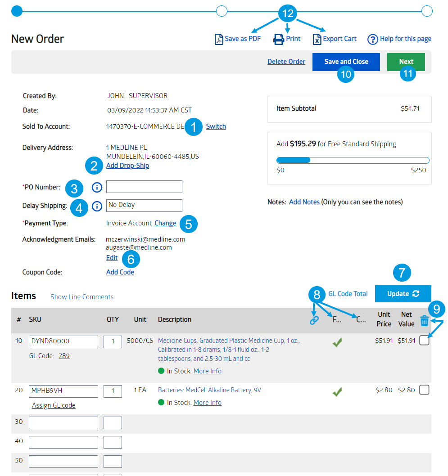Focus the PO Number input field
The height and width of the screenshot is (476, 448).
tap(144, 187)
